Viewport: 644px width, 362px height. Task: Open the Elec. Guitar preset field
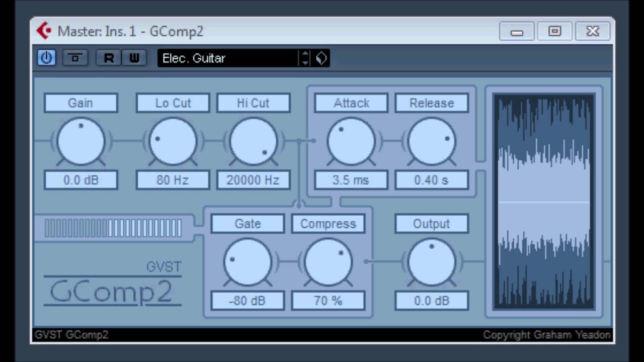(x=228, y=58)
